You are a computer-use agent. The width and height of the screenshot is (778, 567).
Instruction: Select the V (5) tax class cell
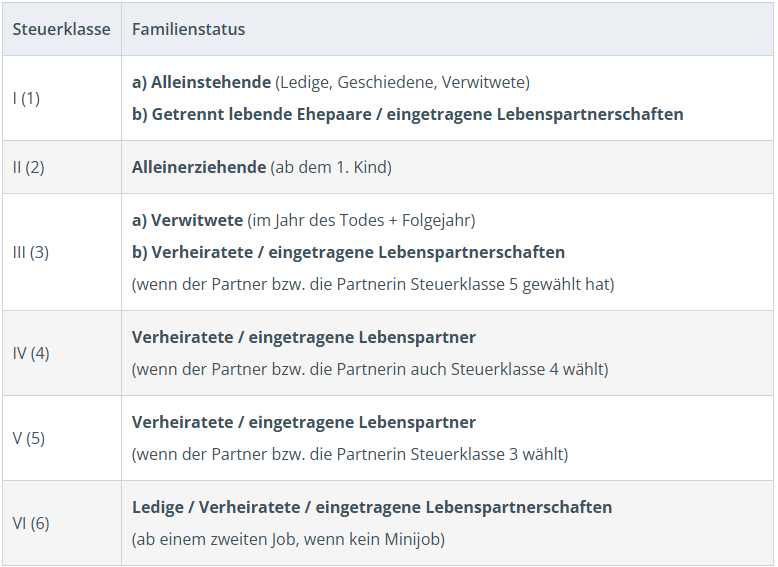pyautogui.click(x=28, y=438)
